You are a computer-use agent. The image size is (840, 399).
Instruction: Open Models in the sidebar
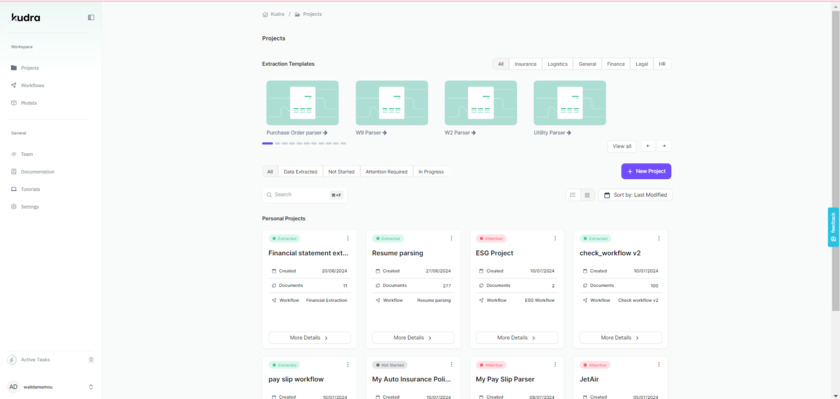24,103
